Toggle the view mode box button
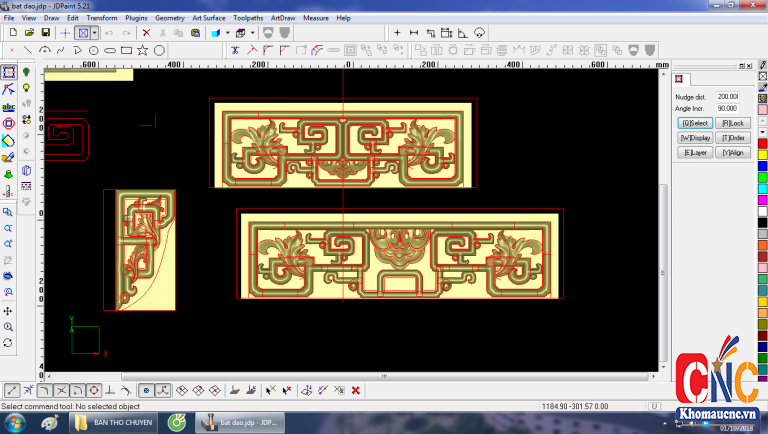Image resolution: width=768 pixels, height=434 pixels. (x=83, y=32)
